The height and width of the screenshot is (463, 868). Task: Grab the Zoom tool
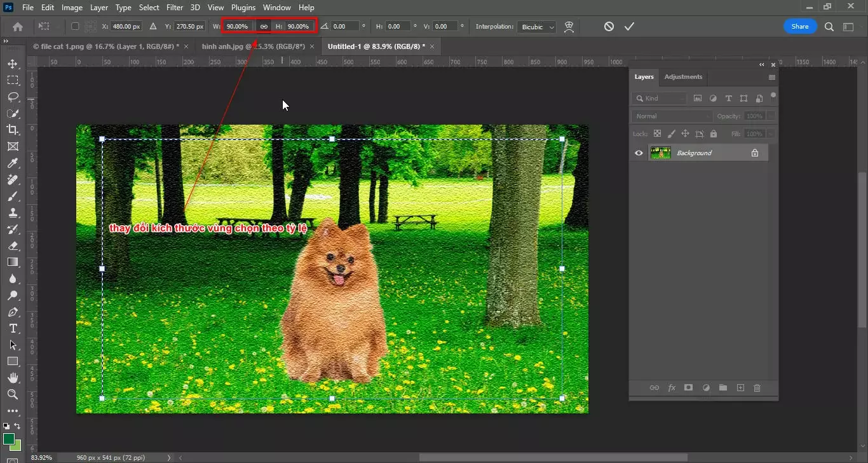tap(13, 394)
